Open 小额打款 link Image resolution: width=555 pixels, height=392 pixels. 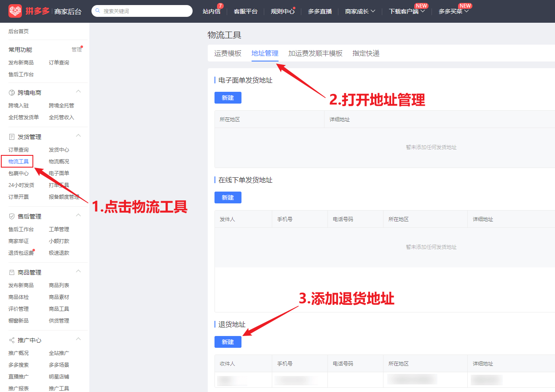click(x=59, y=241)
